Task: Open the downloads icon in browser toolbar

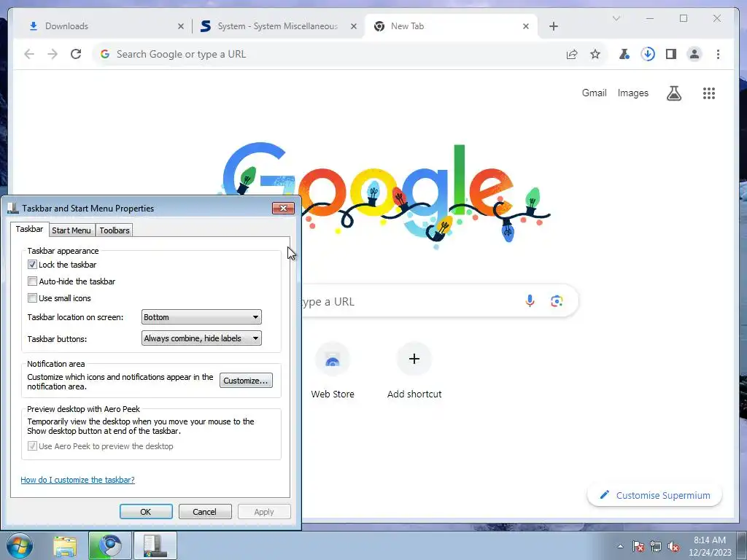Action: coord(648,54)
